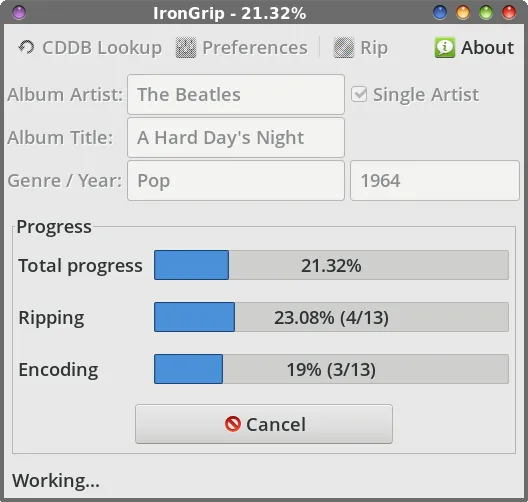Minimize window with the orange orb
Image resolution: width=528 pixels, height=502 pixels.
pyautogui.click(x=463, y=13)
